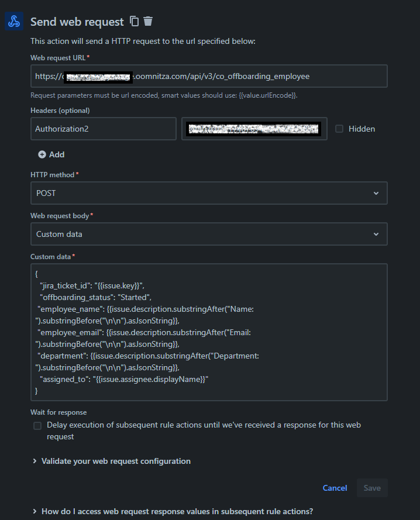Click the arrow on the Custom data body selector
The height and width of the screenshot is (520, 420).
376,234
